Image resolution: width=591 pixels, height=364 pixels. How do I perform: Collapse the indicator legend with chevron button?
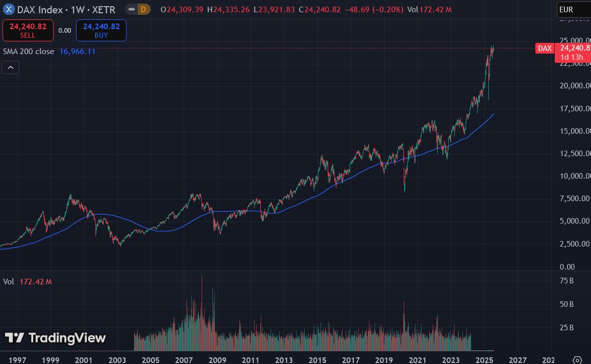(x=11, y=67)
